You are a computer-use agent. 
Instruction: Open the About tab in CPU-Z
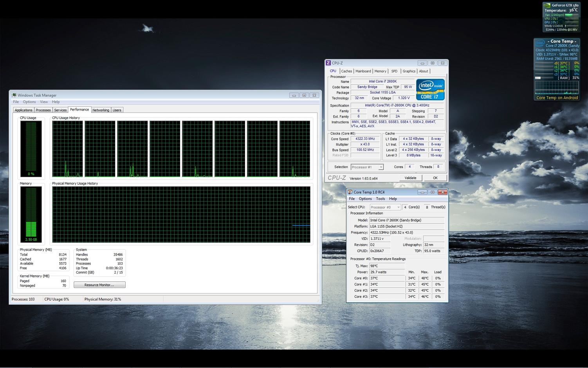pos(424,71)
